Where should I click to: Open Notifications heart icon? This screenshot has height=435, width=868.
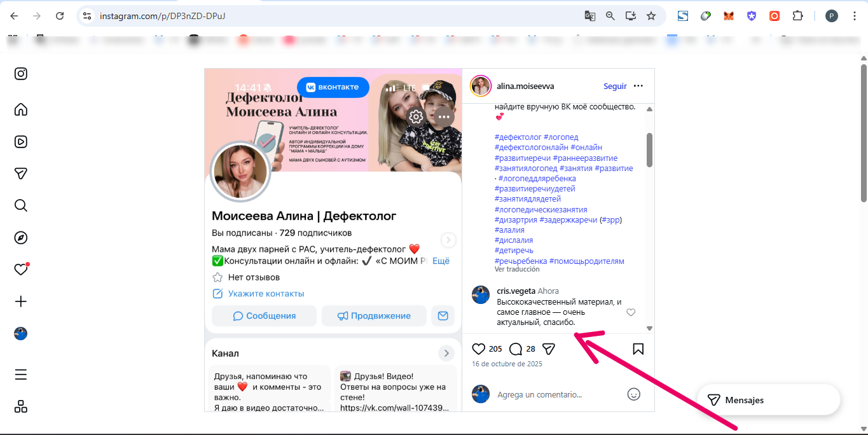[x=21, y=270]
